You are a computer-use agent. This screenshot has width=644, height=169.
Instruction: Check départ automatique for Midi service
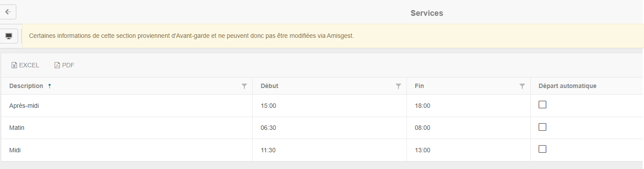(x=543, y=149)
